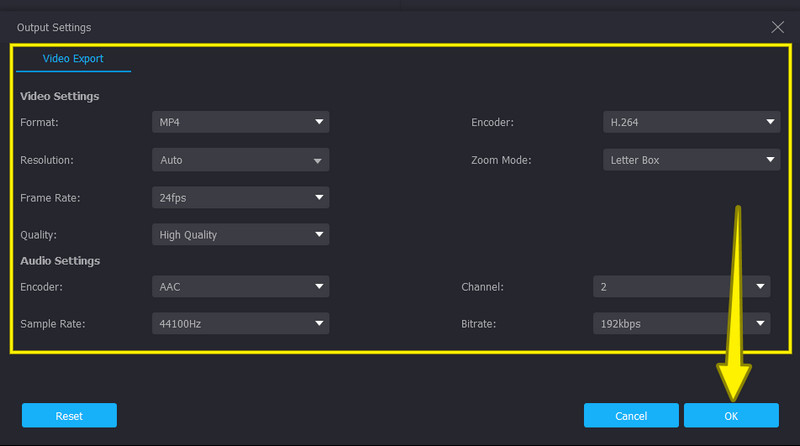This screenshot has width=800, height=446.
Task: Click the arrow icon in Zoom Mode dropdown
Action: coord(770,160)
